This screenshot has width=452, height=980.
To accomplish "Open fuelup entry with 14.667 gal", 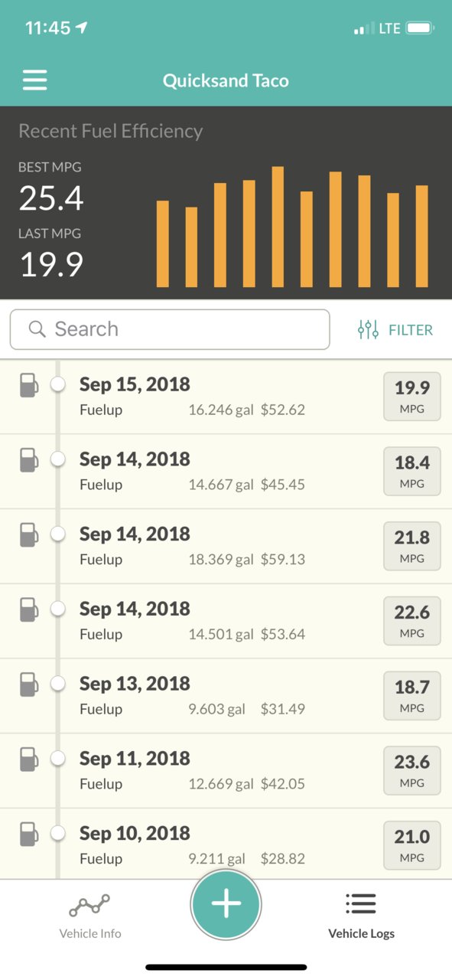I will 226,472.
